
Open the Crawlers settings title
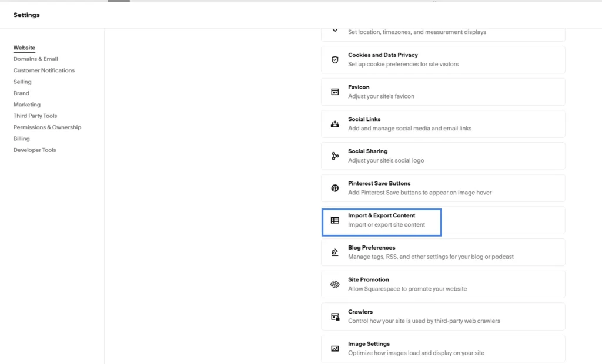(360, 312)
